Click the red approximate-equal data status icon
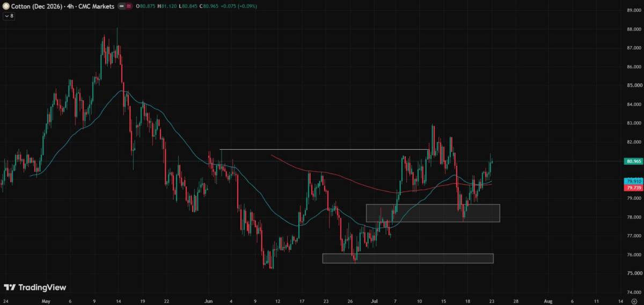 [x=129, y=6]
